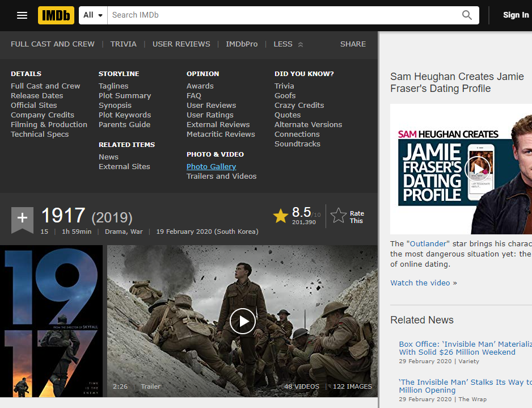Open Soundtracks link

(x=298, y=144)
